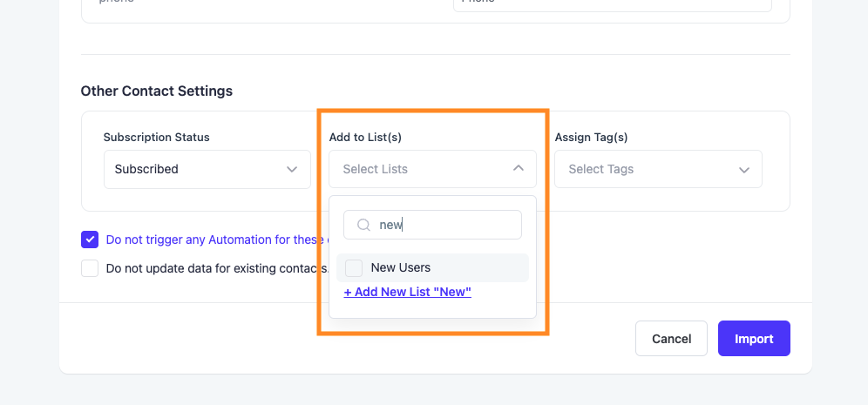
Task: Click the up chevron in Select Lists
Action: [x=519, y=167]
